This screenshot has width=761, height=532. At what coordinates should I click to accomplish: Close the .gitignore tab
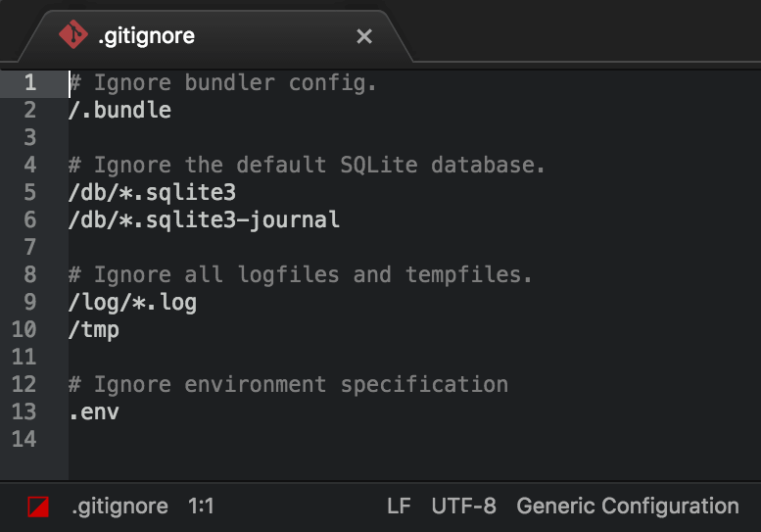tap(364, 36)
